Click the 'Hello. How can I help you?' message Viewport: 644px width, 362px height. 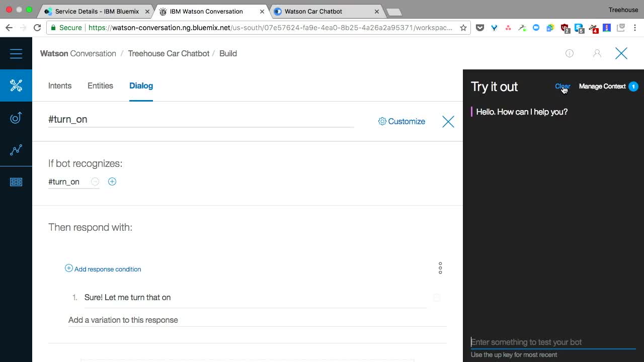(522, 112)
